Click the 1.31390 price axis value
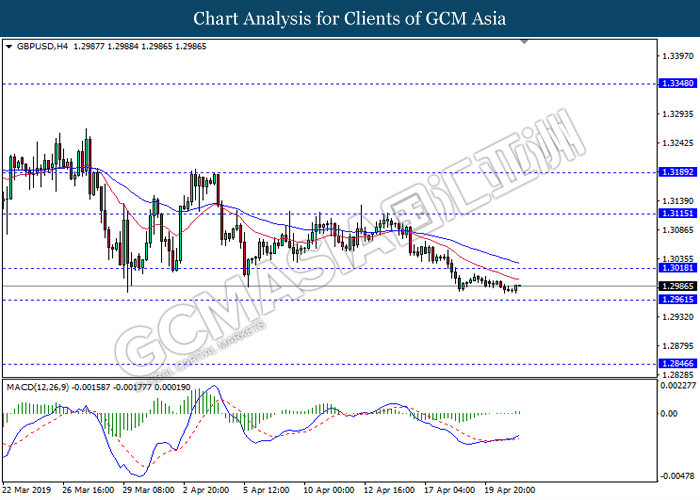The width and height of the screenshot is (700, 500). pyautogui.click(x=678, y=201)
